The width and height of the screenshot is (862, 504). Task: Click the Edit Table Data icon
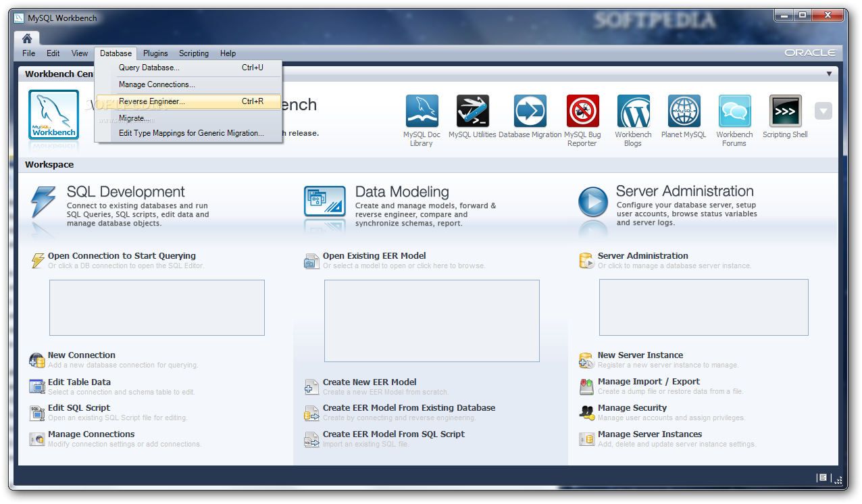point(37,386)
